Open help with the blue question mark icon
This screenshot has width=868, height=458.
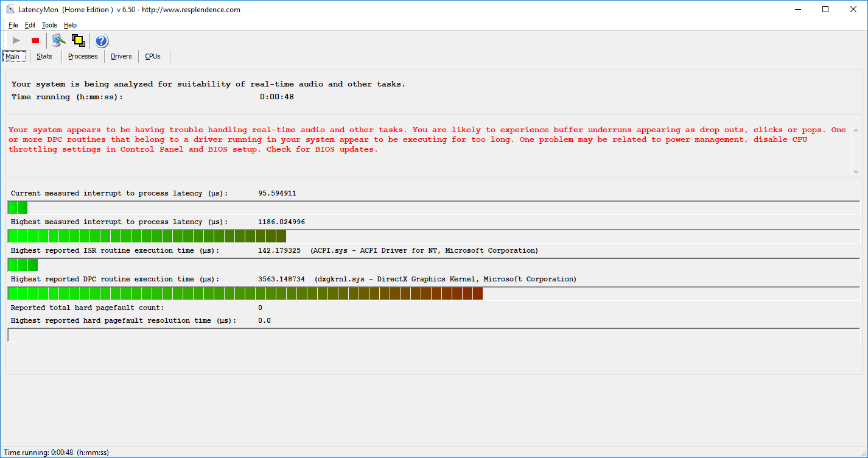click(102, 41)
